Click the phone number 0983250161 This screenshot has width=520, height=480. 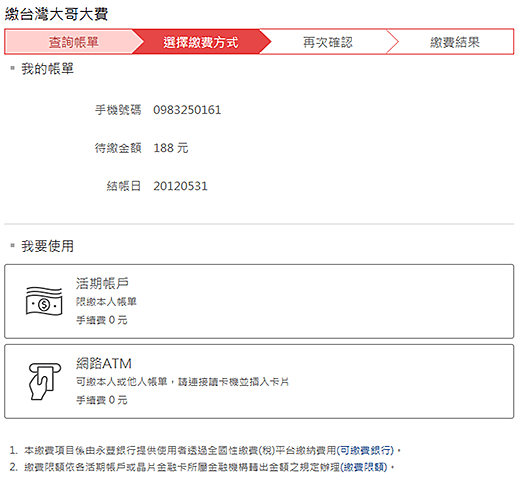(x=187, y=110)
